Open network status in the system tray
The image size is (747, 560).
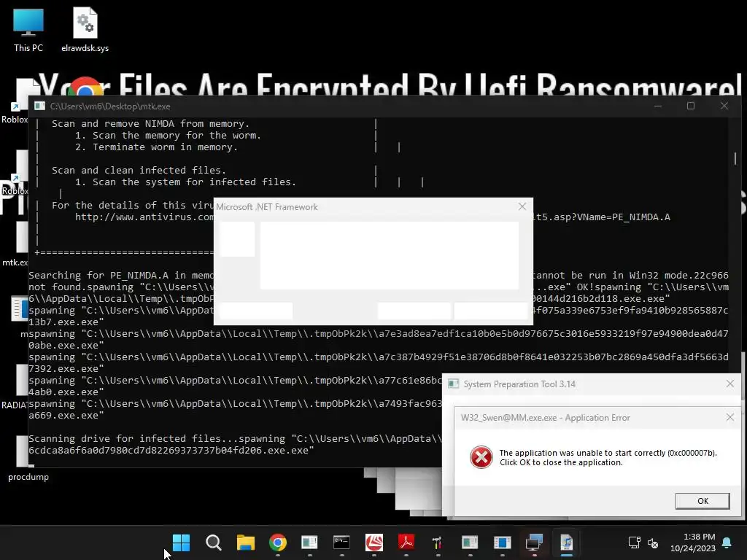click(x=634, y=542)
